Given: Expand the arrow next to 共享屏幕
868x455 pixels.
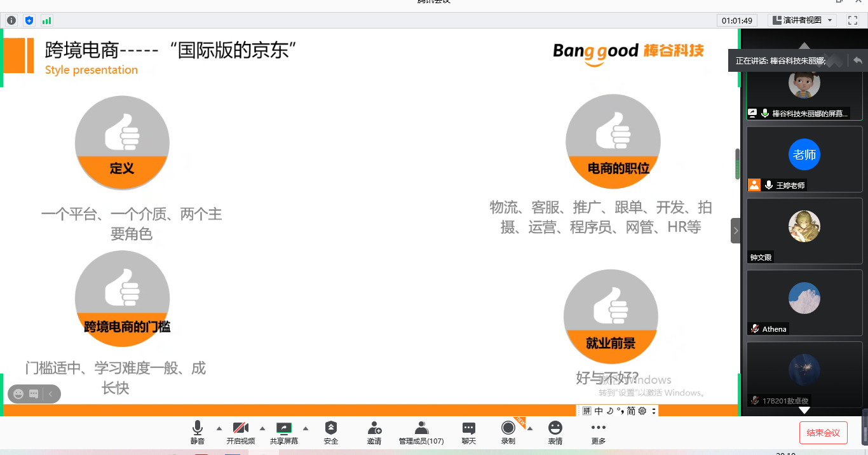Looking at the screenshot, I should 306,428.
